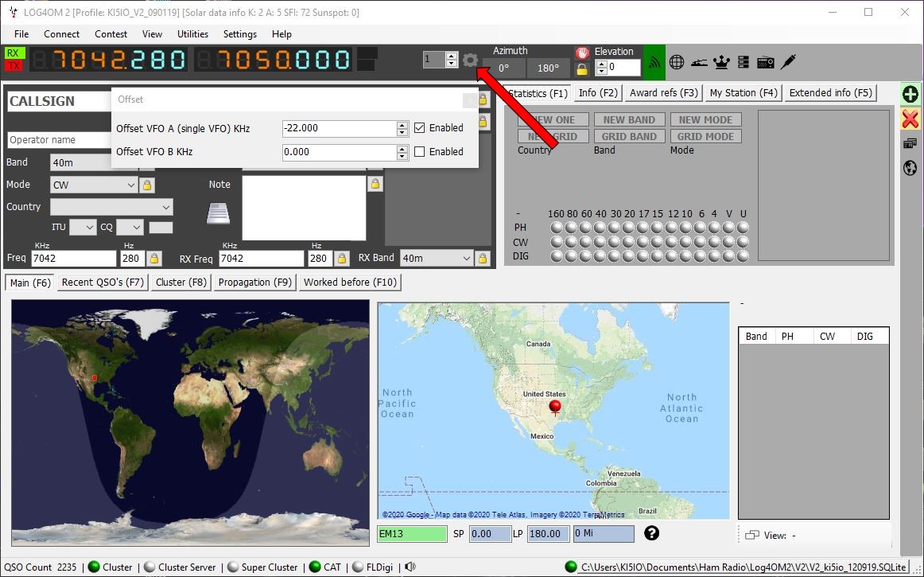
Task: Click the microphone icon in toolbar
Action: coord(788,62)
